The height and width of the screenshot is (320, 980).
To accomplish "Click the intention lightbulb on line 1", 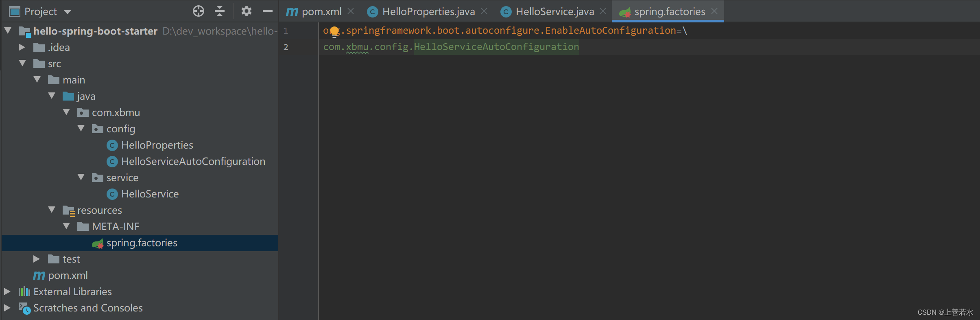I will tap(334, 31).
